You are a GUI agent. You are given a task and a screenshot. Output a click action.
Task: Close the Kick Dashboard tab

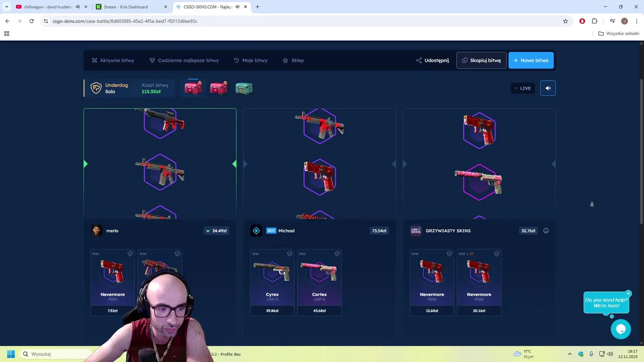tap(166, 7)
